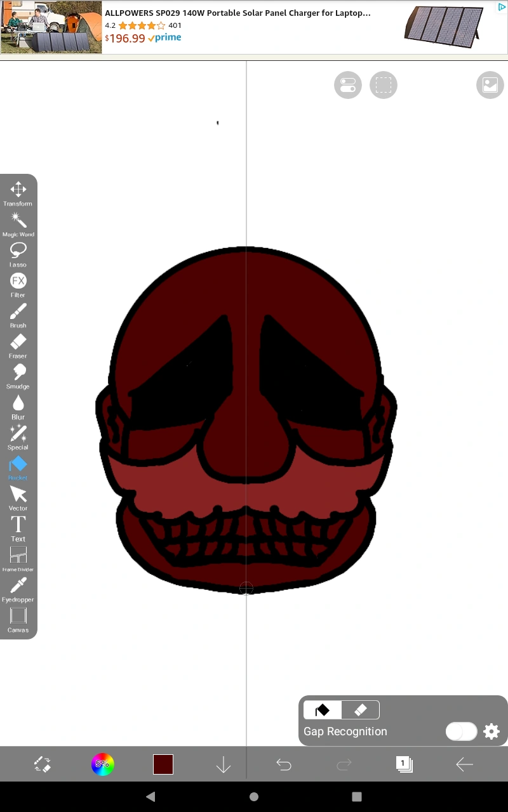Switch bucket to erase mode
The image size is (508, 812).
(361, 709)
